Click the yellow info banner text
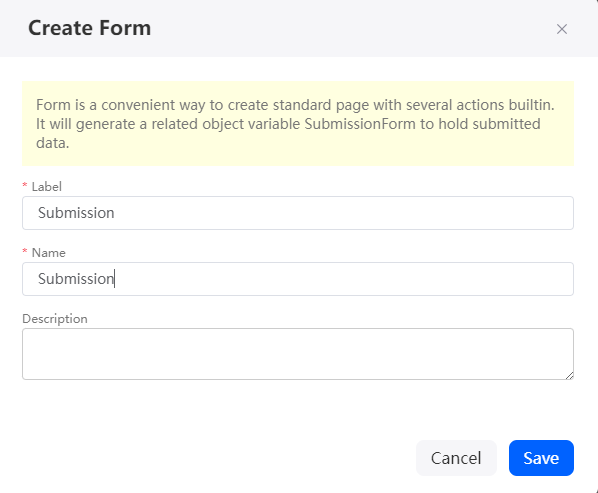This screenshot has height=493, width=598. point(296,124)
